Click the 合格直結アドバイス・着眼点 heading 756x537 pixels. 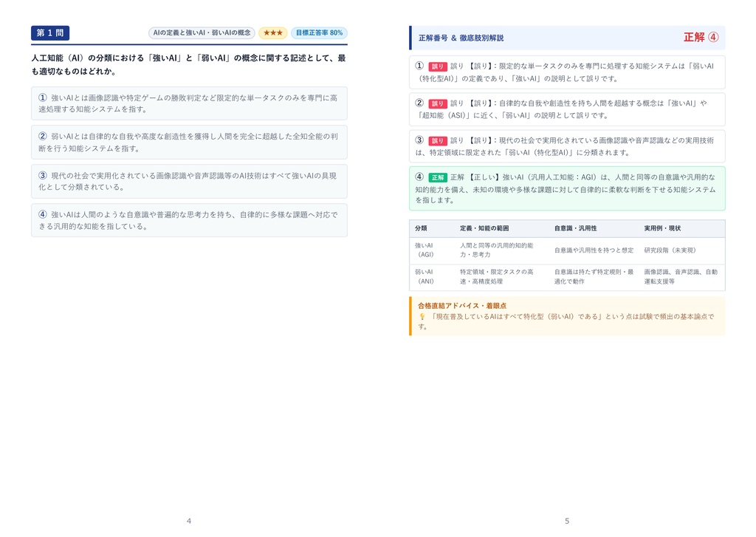tap(462, 305)
